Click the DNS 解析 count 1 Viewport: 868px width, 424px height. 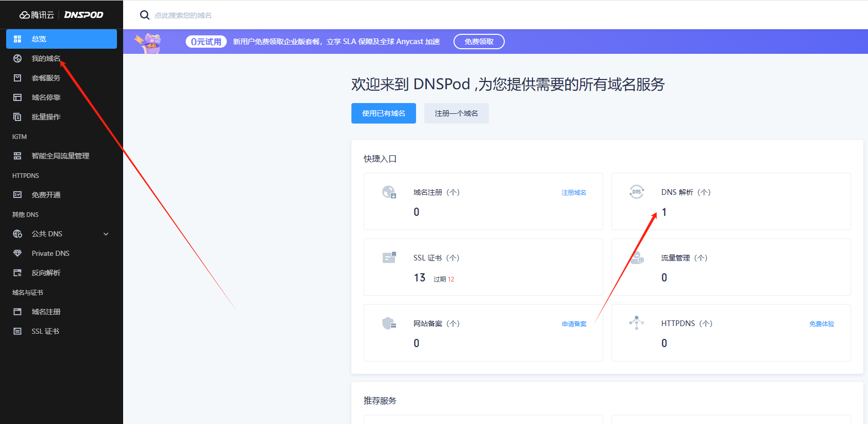pyautogui.click(x=664, y=212)
